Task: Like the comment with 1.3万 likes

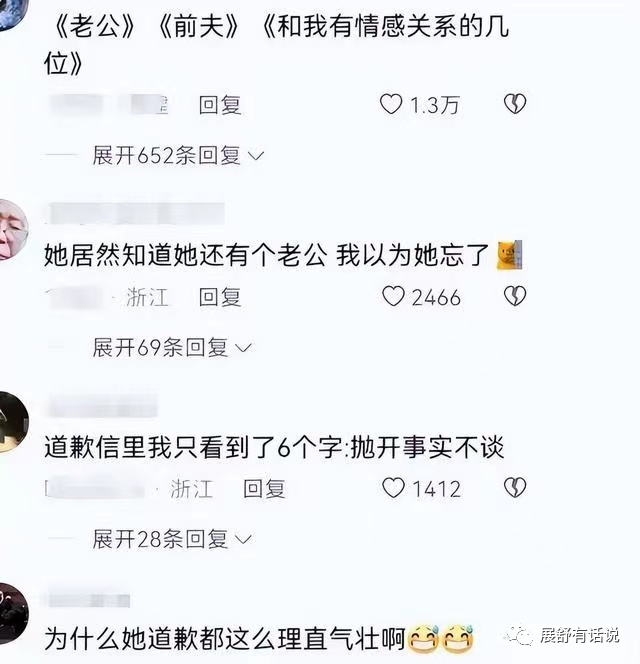Action: [391, 104]
